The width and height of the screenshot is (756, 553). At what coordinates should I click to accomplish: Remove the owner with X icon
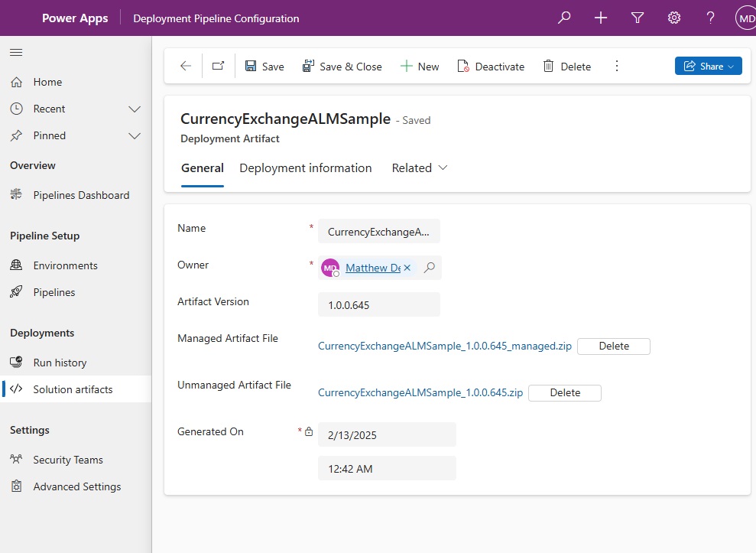point(407,268)
